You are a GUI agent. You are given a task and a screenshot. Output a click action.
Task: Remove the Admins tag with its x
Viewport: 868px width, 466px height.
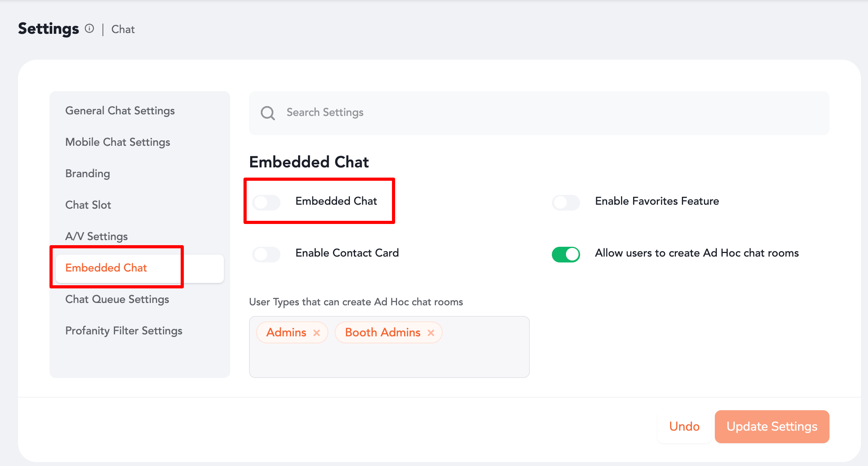pyautogui.click(x=317, y=333)
